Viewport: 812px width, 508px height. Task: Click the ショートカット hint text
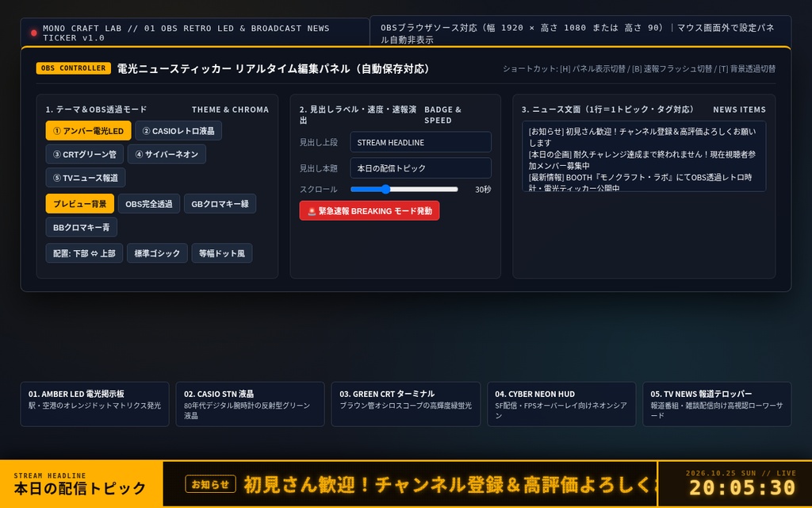tap(639, 68)
